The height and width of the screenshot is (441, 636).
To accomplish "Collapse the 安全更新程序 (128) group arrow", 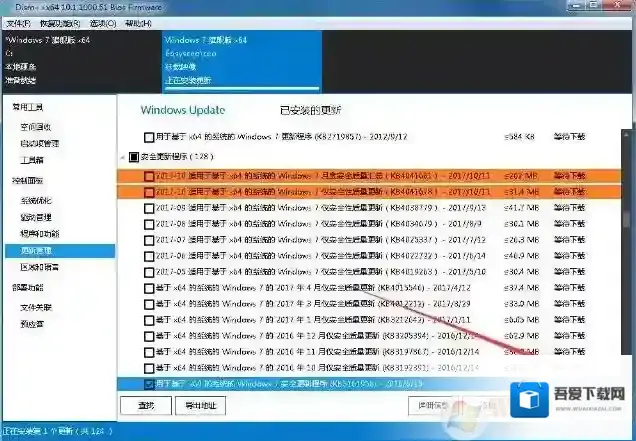I will pos(123,157).
